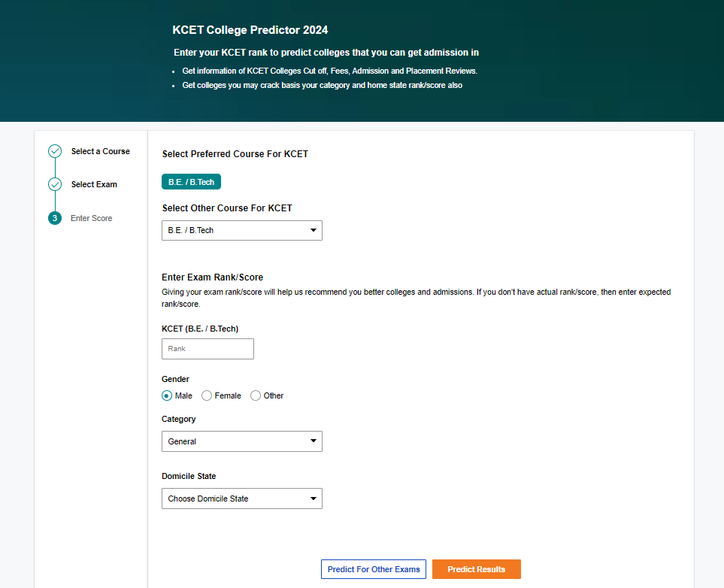This screenshot has width=724, height=588.
Task: Select the B.E. / B.Tech course chip
Action: coord(191,181)
